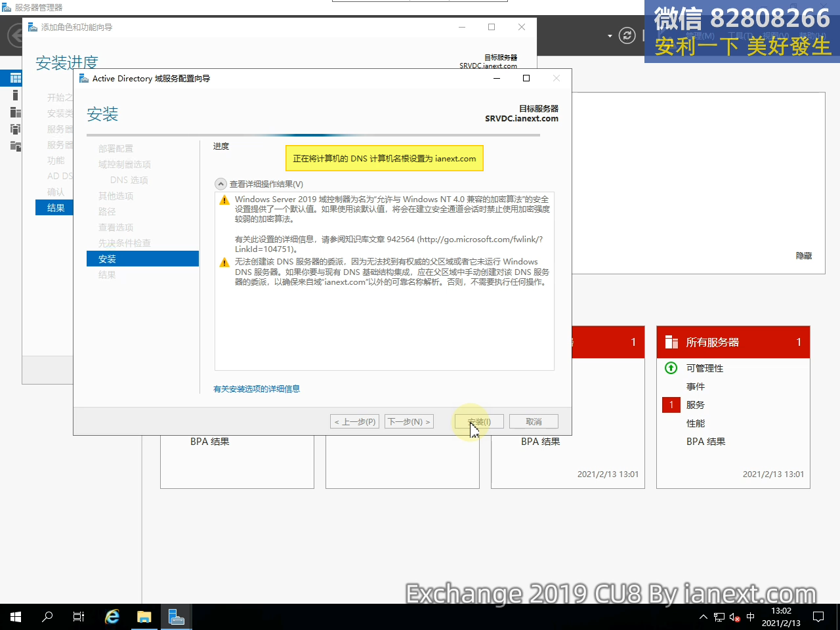Screen dimensions: 840x630
Task: Toggle the 中 input method indicator
Action: point(751,617)
